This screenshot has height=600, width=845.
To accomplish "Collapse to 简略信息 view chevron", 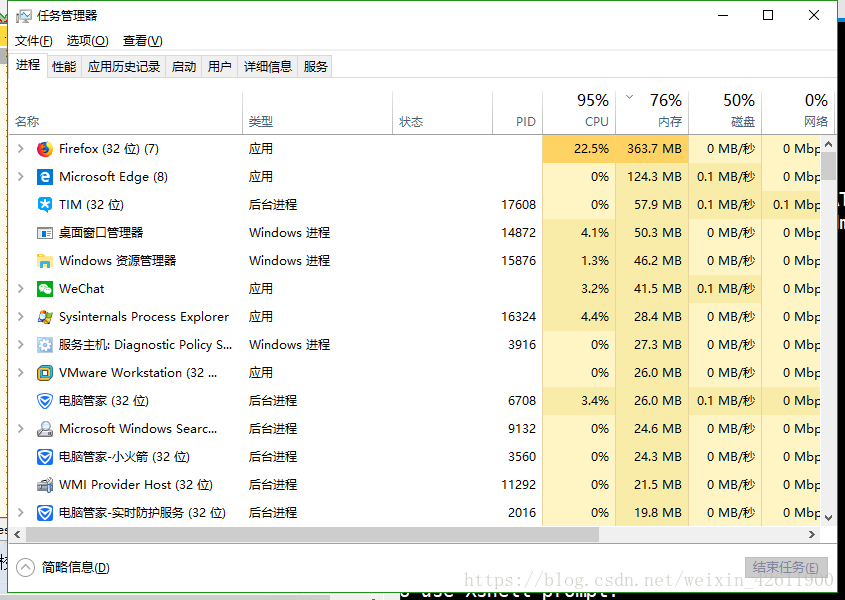I will (25, 568).
